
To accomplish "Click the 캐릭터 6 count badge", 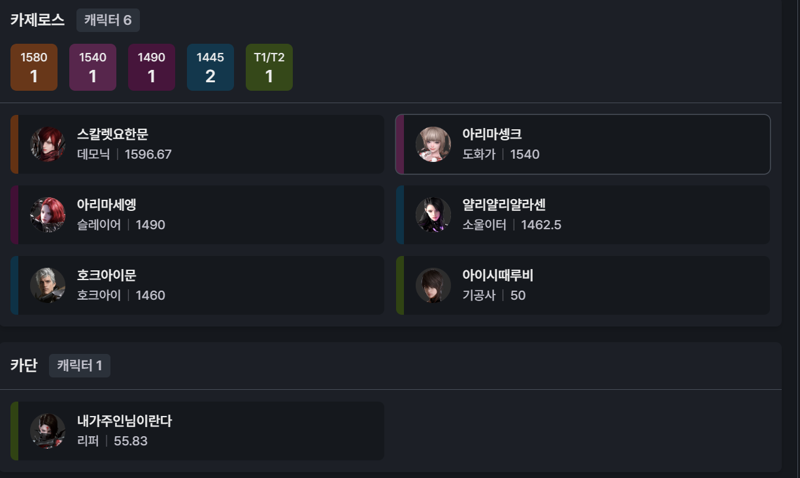I will pyautogui.click(x=108, y=20).
